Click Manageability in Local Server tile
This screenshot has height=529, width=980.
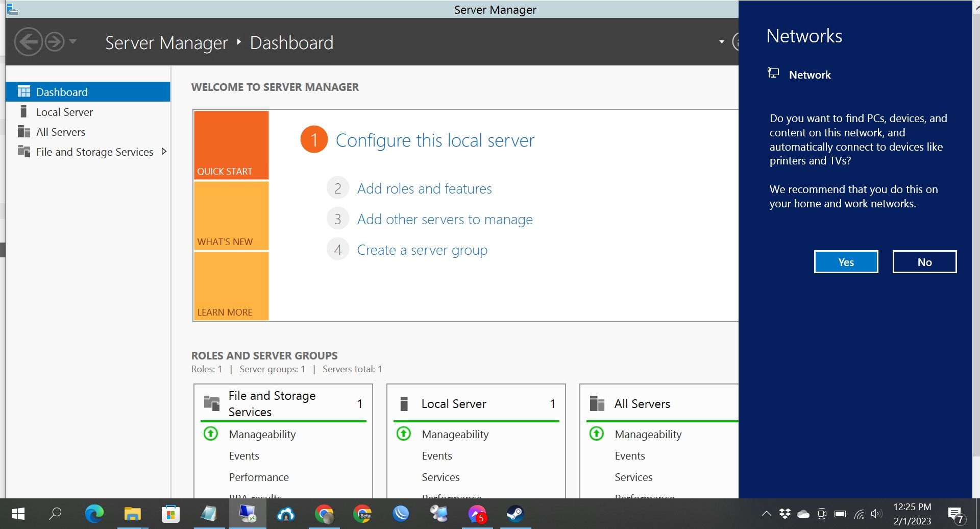tap(455, 434)
